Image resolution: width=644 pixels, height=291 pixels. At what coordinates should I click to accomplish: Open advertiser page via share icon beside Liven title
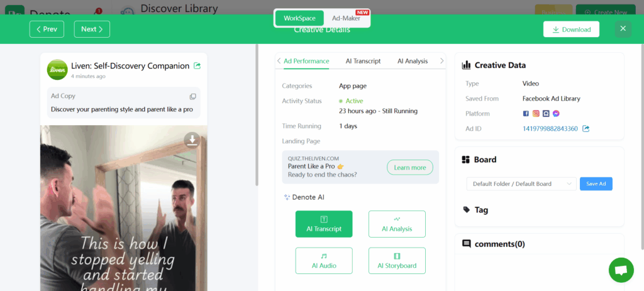[197, 65]
